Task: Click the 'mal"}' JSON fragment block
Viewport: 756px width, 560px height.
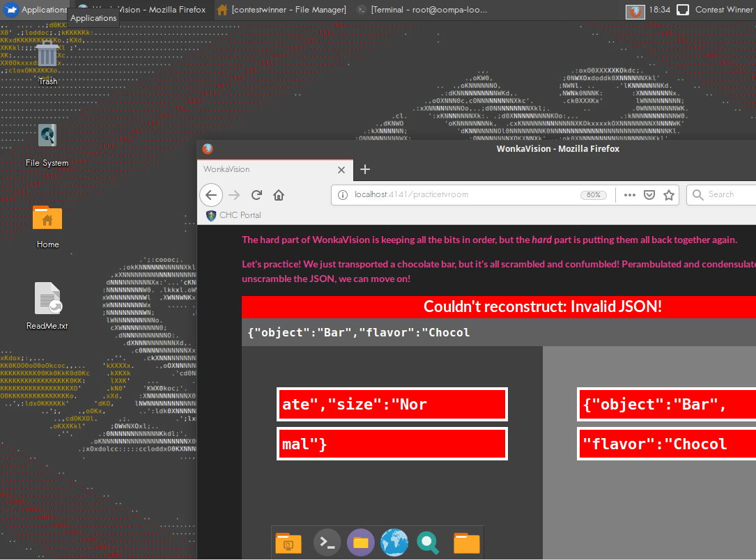Action: coord(392,444)
